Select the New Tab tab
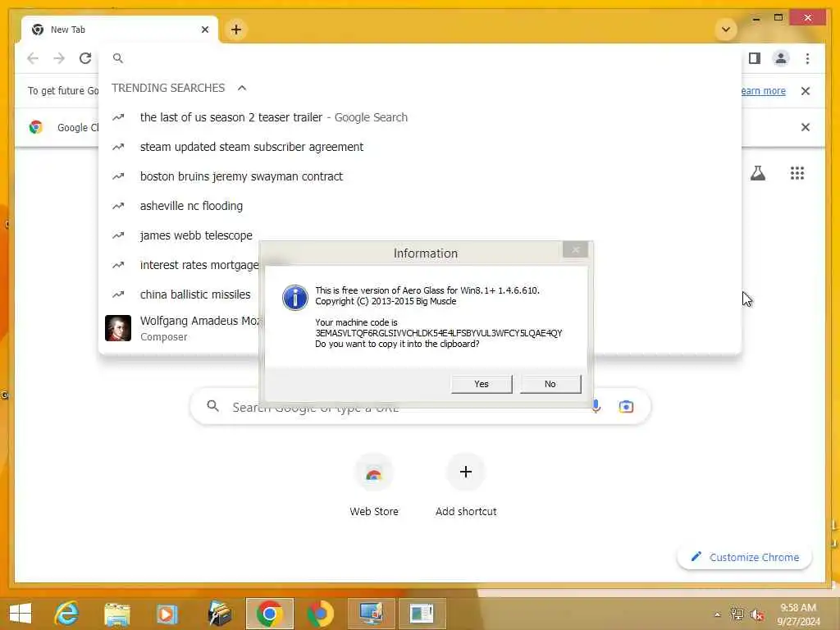 [119, 30]
